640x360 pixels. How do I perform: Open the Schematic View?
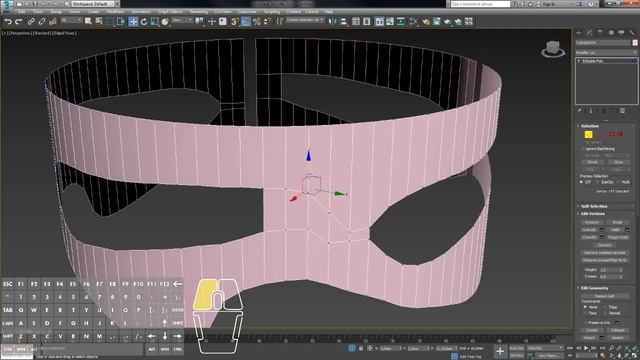pyautogui.click(x=401, y=21)
